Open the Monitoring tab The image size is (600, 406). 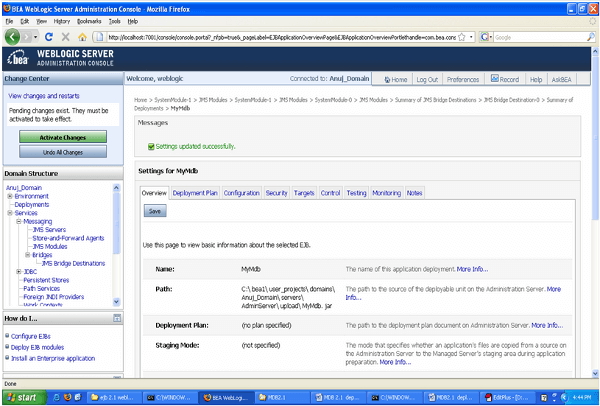click(386, 193)
